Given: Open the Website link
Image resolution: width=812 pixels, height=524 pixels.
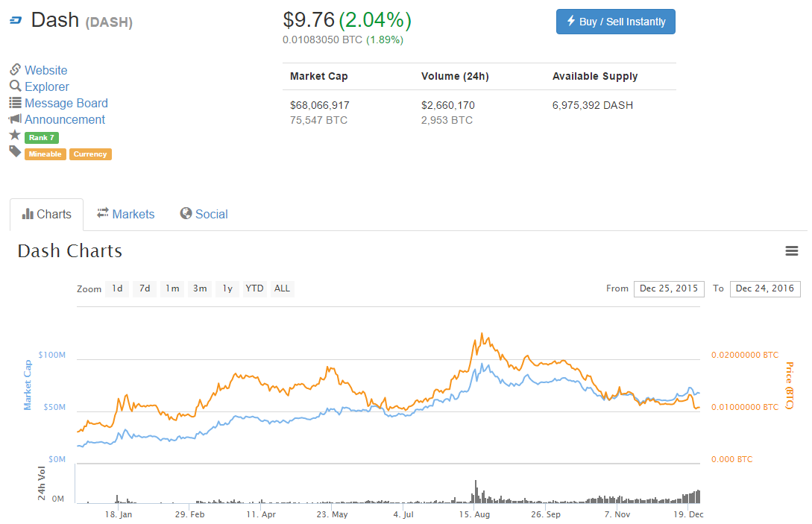Looking at the screenshot, I should pyautogui.click(x=46, y=70).
